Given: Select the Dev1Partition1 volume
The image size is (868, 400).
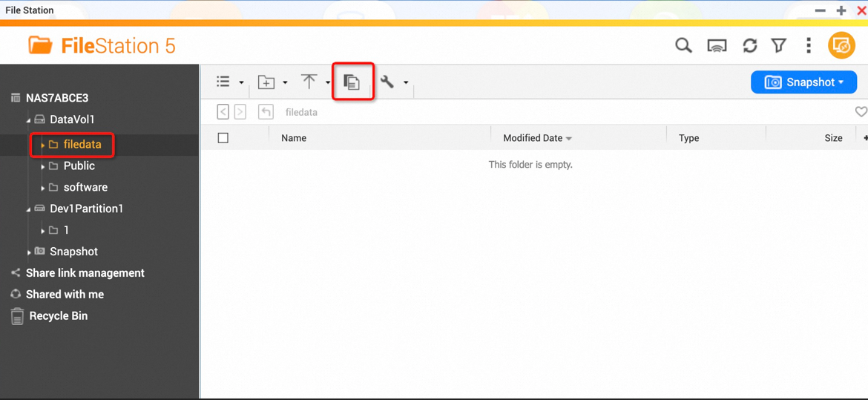Looking at the screenshot, I should [86, 209].
